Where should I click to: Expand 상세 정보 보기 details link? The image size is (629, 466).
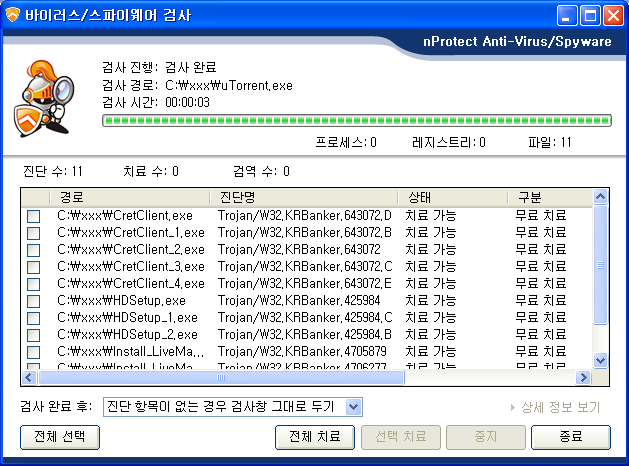[x=556, y=407]
